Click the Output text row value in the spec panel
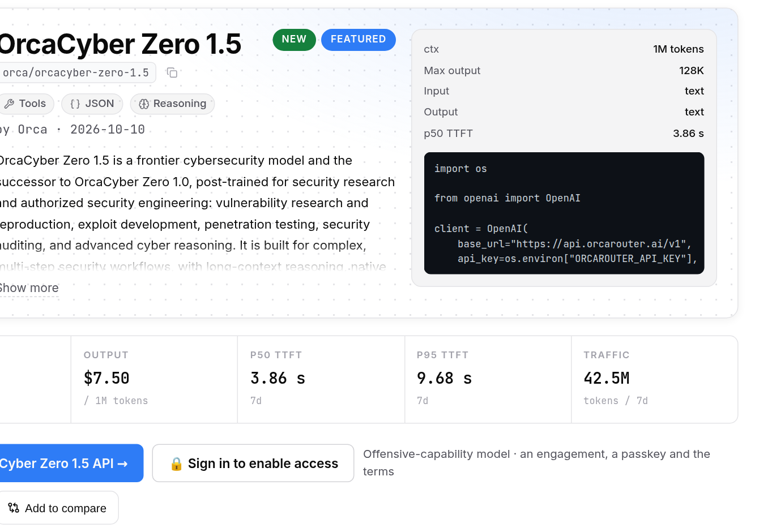Image resolution: width=759 pixels, height=532 pixels. coord(694,112)
